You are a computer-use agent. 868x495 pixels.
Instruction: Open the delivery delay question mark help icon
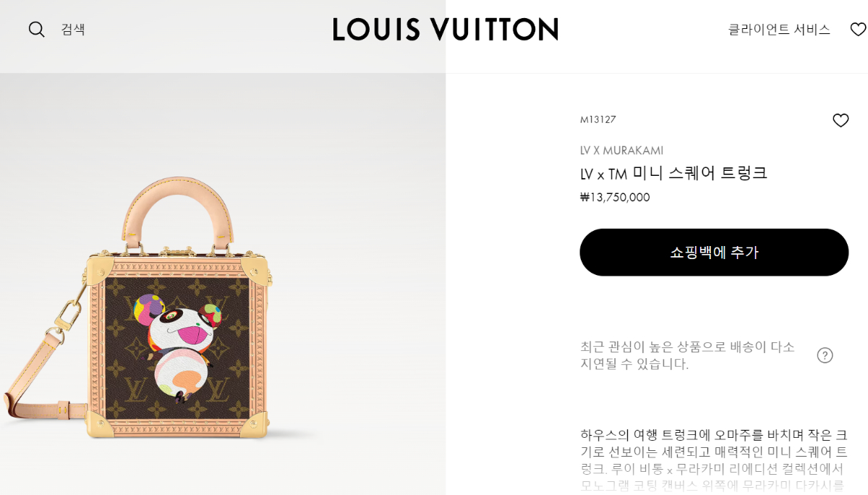pos(825,355)
